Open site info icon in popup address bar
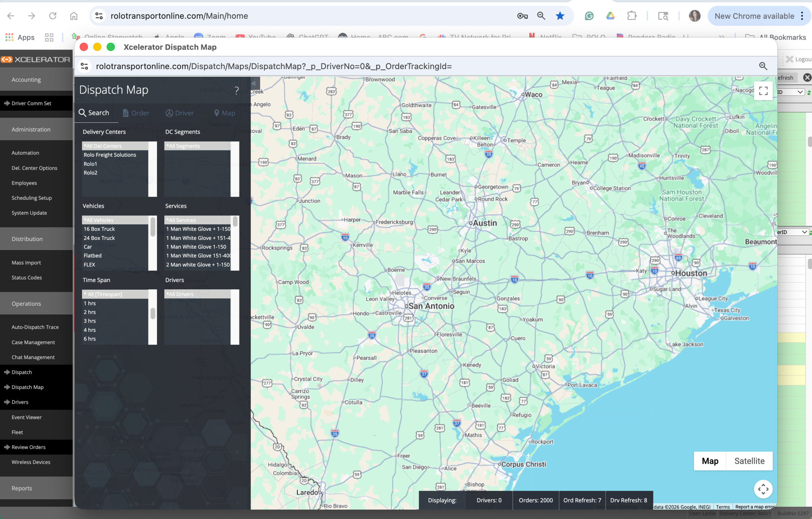The height and width of the screenshot is (519, 812). pyautogui.click(x=84, y=66)
